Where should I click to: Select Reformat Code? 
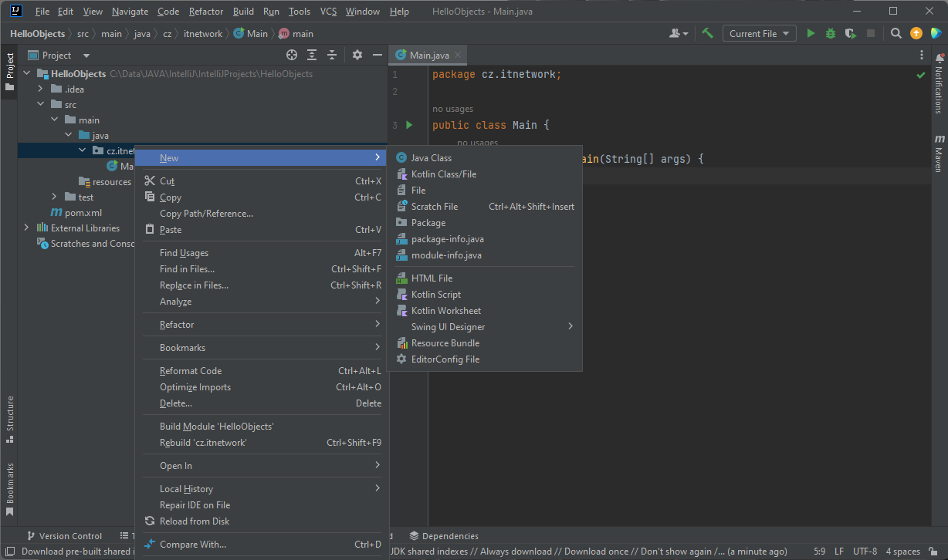coord(262,370)
